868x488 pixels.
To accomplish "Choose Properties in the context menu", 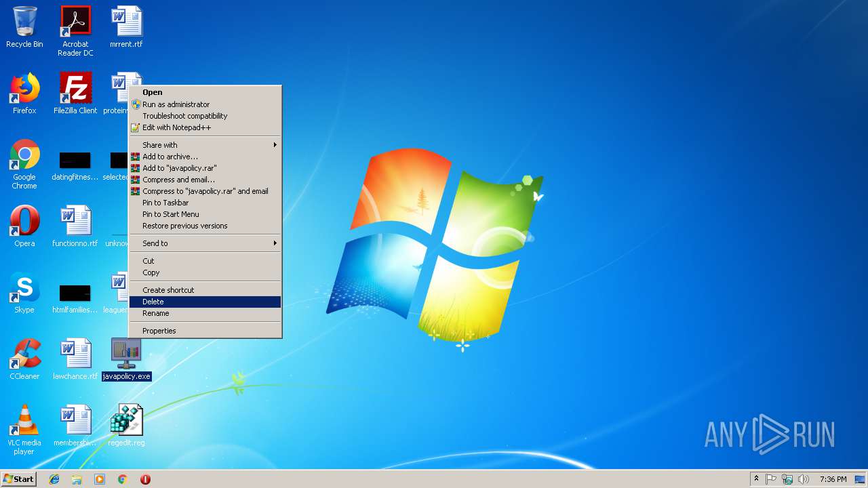I will [205, 331].
